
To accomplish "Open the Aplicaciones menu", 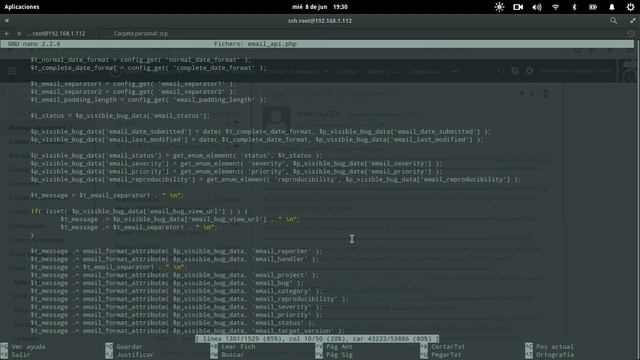I will pyautogui.click(x=22, y=7).
